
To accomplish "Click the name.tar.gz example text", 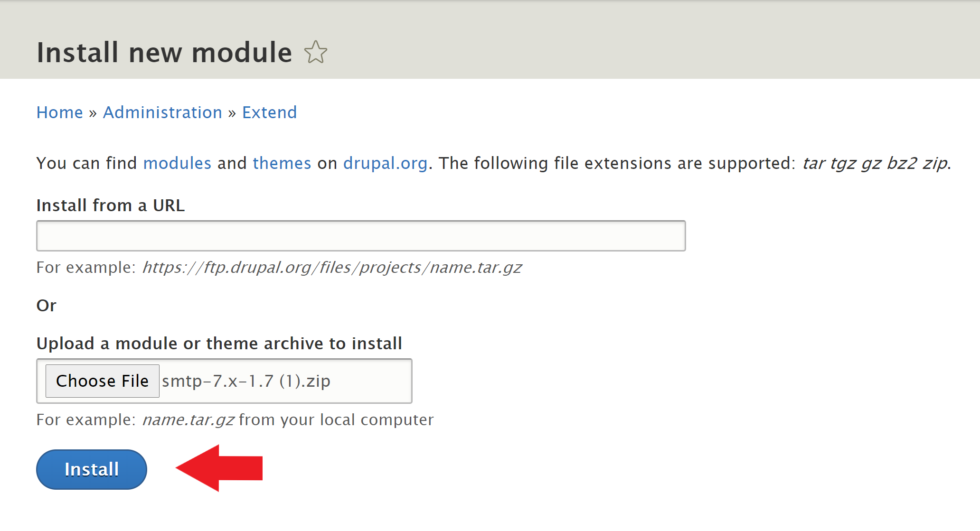I will 188,420.
